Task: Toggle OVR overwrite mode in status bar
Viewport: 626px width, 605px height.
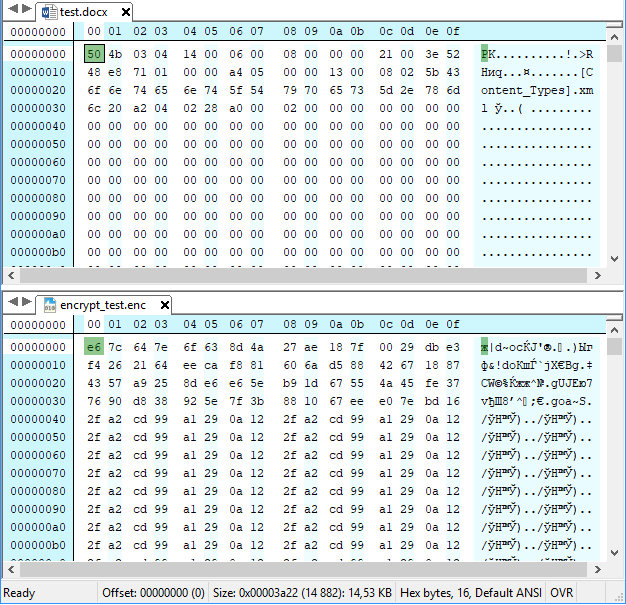Action: pos(562,593)
